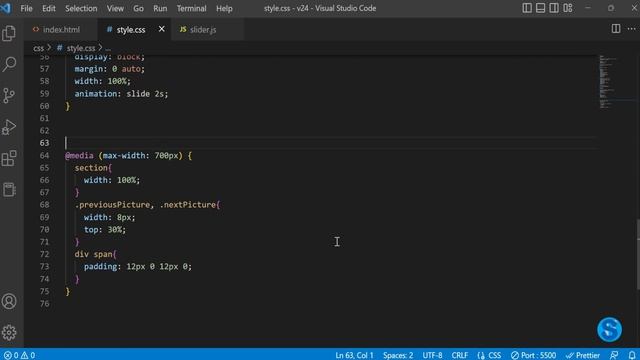Select encoding UTF-8 in status bar
Screen dimensions: 640x360
tap(432, 355)
